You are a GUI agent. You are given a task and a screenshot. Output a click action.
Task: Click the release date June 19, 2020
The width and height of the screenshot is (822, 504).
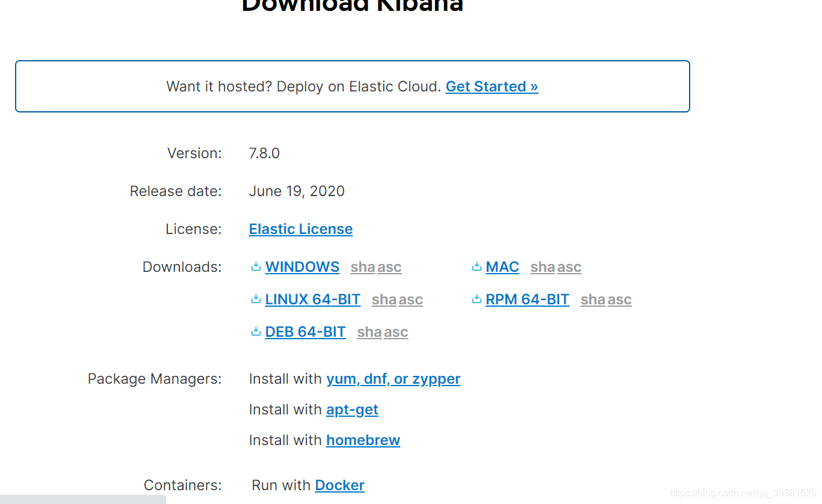tap(297, 191)
